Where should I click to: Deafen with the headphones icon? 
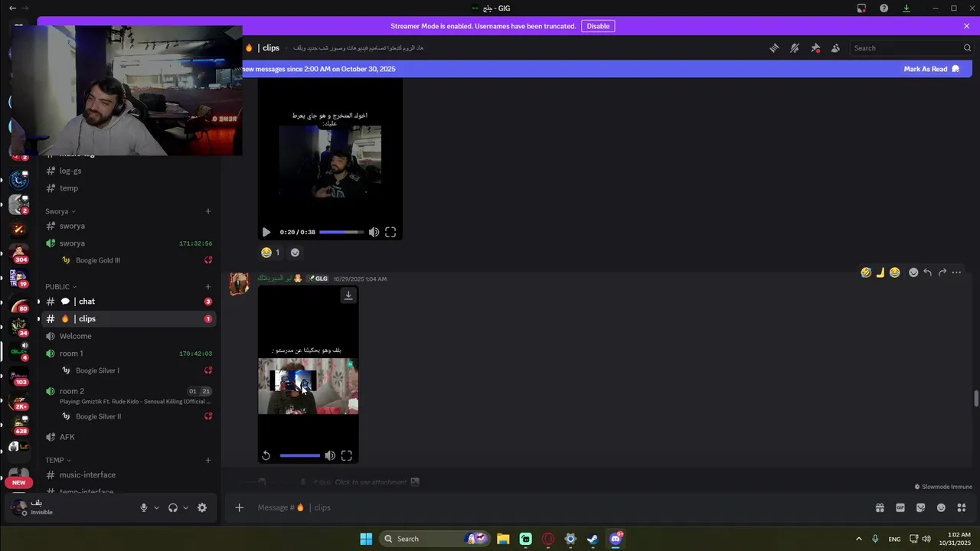pyautogui.click(x=173, y=507)
